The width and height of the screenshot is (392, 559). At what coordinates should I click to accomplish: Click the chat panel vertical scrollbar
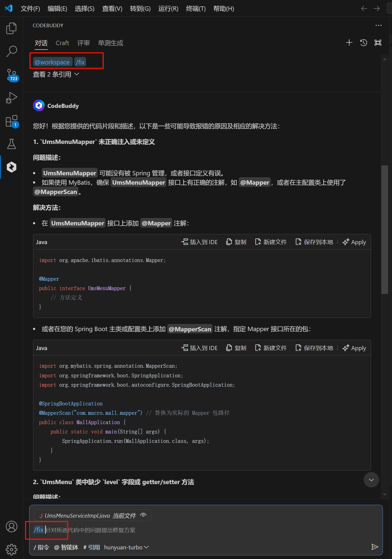[385, 230]
